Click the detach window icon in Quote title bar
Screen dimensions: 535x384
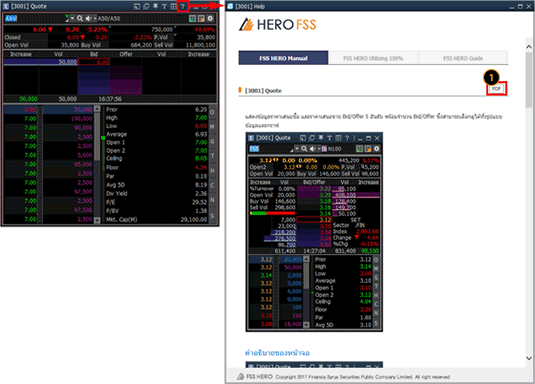[x=137, y=6]
